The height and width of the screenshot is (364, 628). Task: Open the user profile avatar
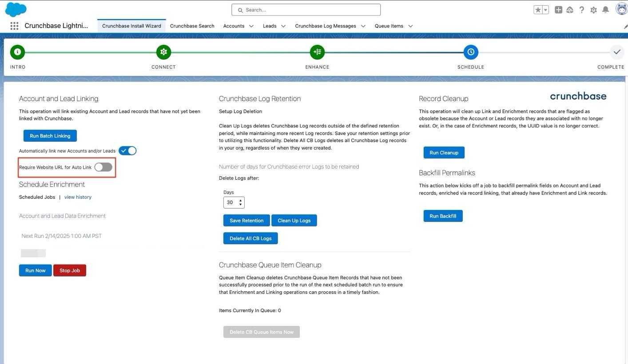coord(621,9)
